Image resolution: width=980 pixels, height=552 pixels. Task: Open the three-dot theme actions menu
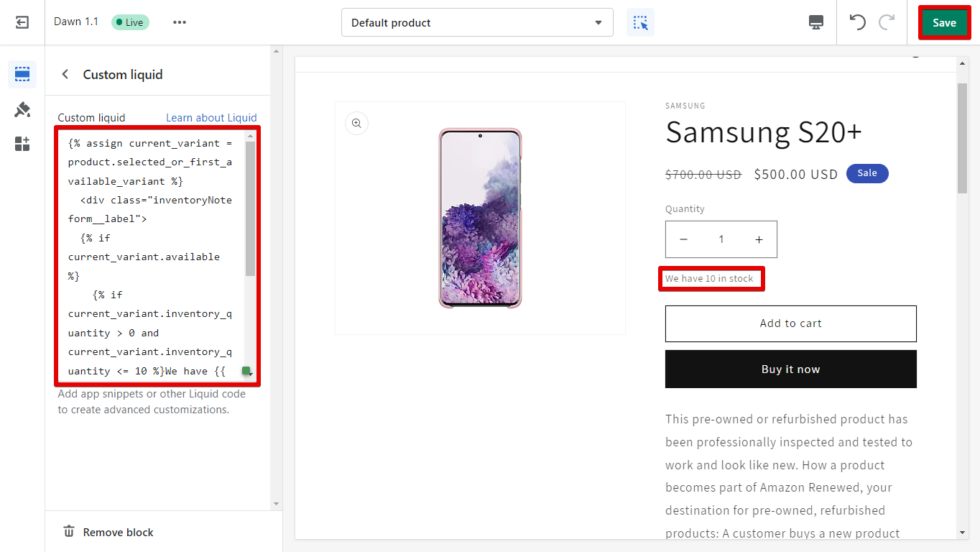[180, 22]
